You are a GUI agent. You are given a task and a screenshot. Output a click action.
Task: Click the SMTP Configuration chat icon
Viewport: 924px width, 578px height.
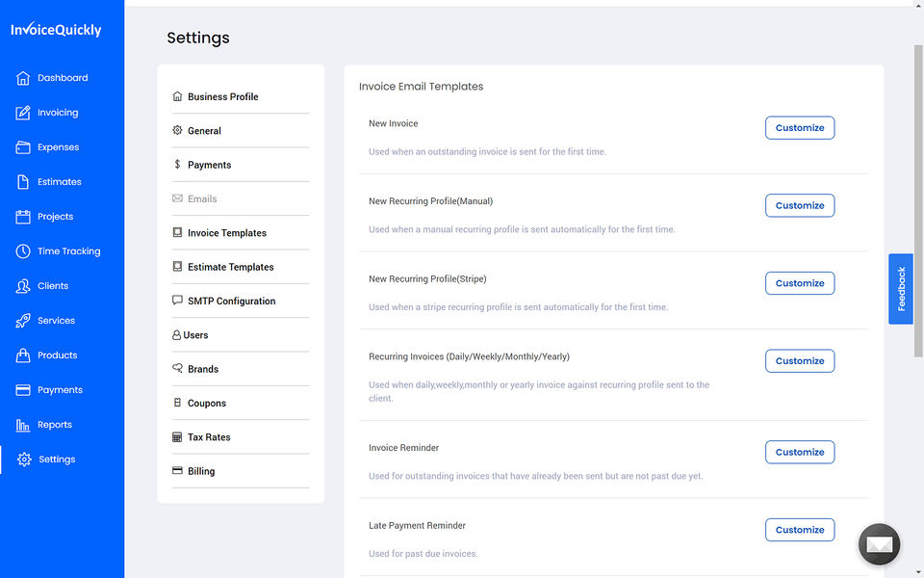[x=177, y=301]
